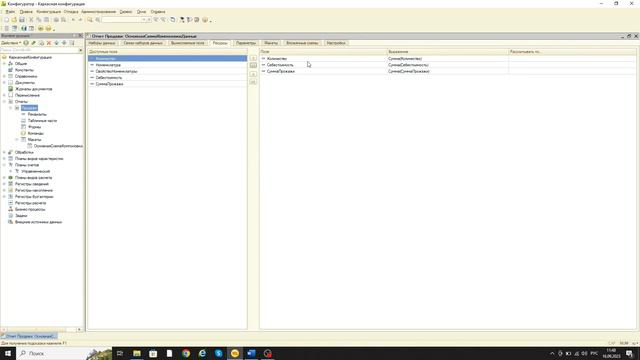Open the Администрирование menu
Screen dimensions: 640x360
coord(98,12)
